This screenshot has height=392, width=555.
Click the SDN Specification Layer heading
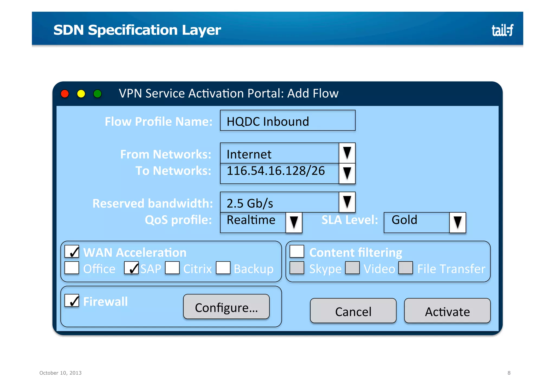point(137,30)
